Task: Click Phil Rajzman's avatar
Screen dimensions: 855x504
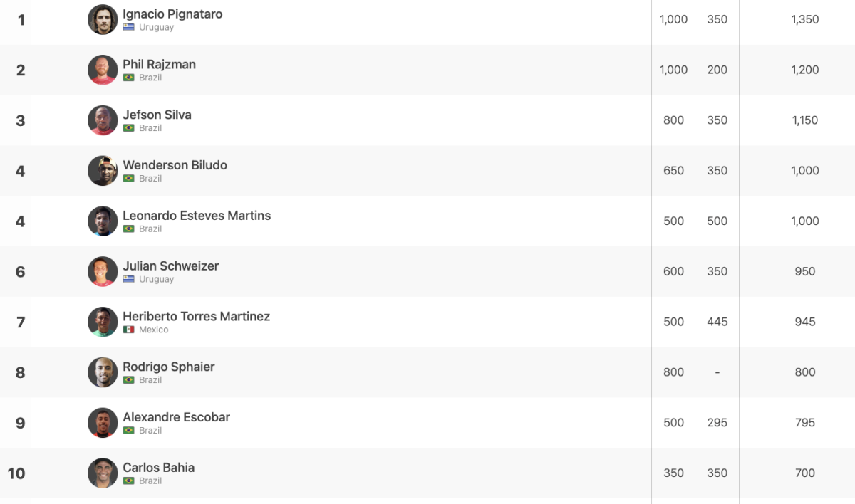Action: pos(103,70)
